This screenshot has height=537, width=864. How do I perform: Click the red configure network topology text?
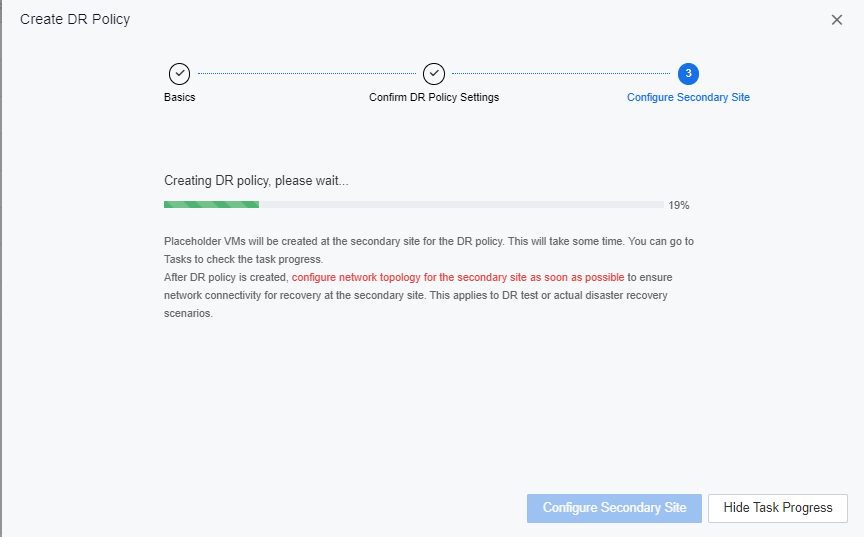458,277
